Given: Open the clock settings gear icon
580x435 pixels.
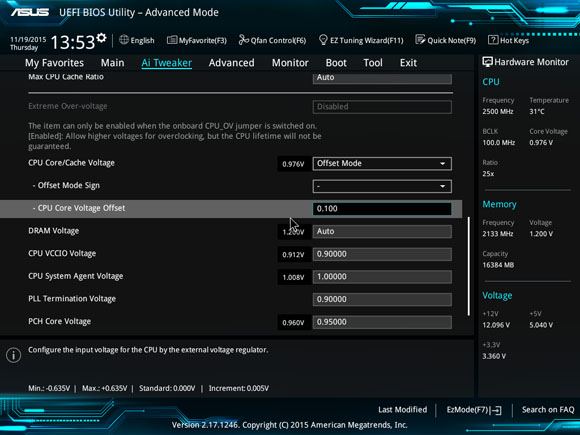Looking at the screenshot, I should click(x=101, y=38).
